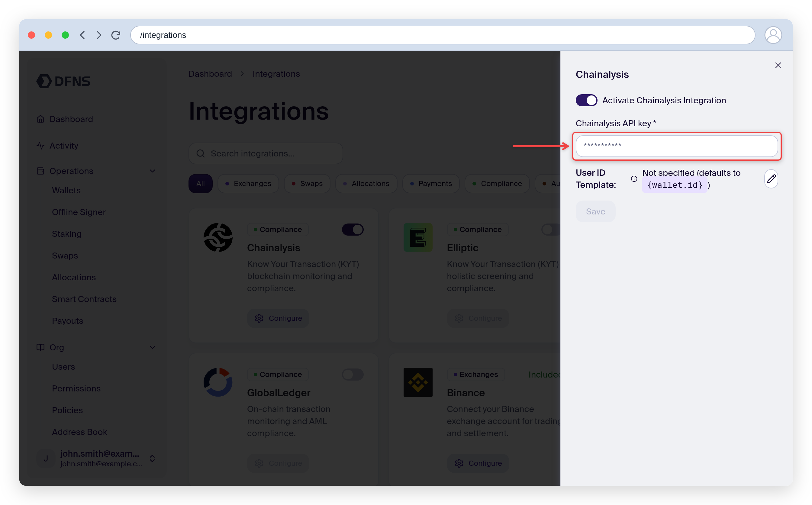The height and width of the screenshot is (505, 812).
Task: Open Payouts in the sidebar
Action: pos(67,321)
